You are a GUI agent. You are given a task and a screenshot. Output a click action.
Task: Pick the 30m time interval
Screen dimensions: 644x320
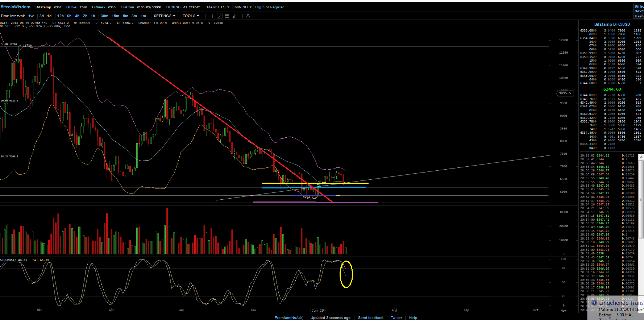pos(104,16)
